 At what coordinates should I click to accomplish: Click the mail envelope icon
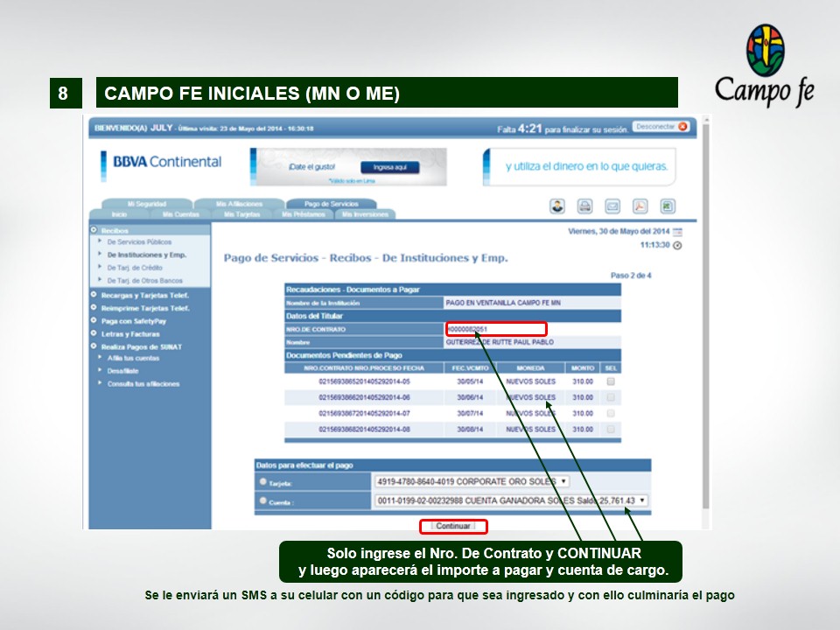click(x=612, y=206)
